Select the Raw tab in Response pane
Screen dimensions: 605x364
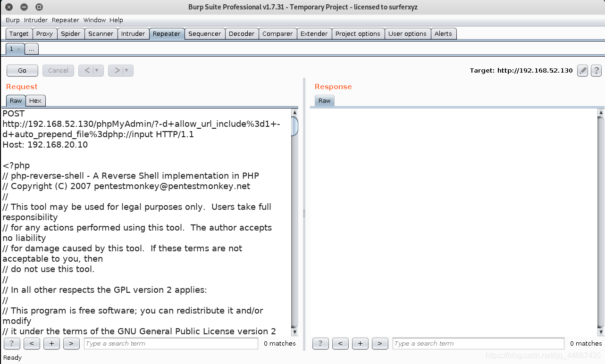click(x=325, y=100)
